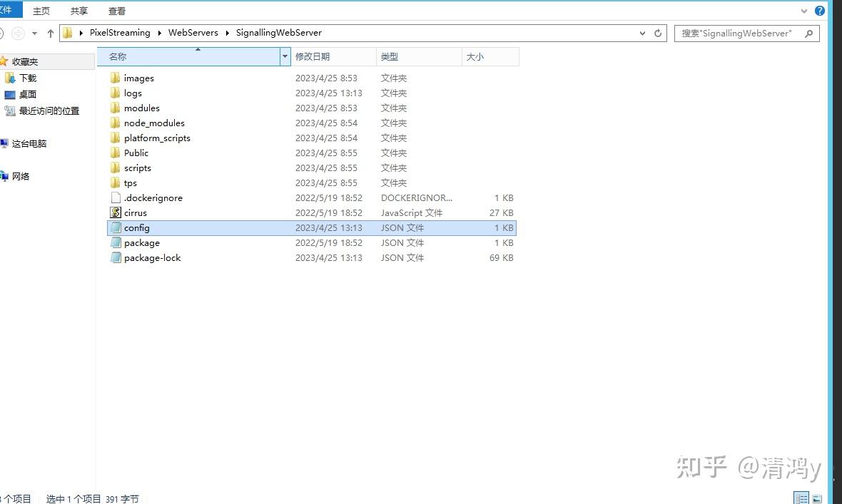Click the cirrus JavaScript file icon
This screenshot has width=842, height=504.
coord(116,213)
